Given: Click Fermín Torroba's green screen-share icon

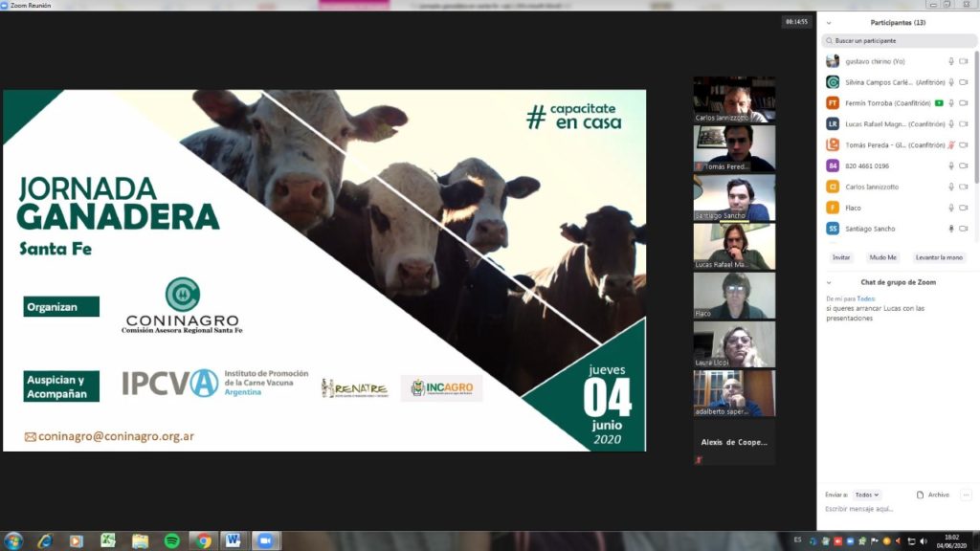Looking at the screenshot, I should [939, 103].
